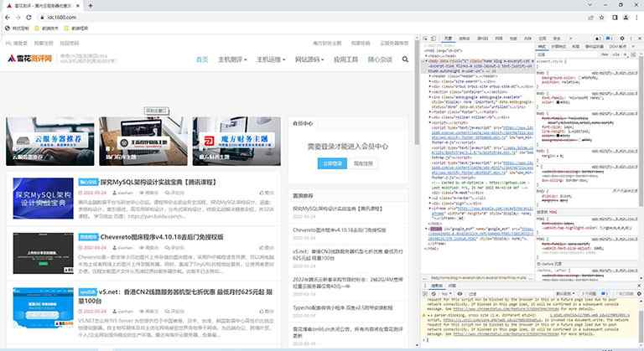Switch to the Network tab in DevTools

point(499,39)
